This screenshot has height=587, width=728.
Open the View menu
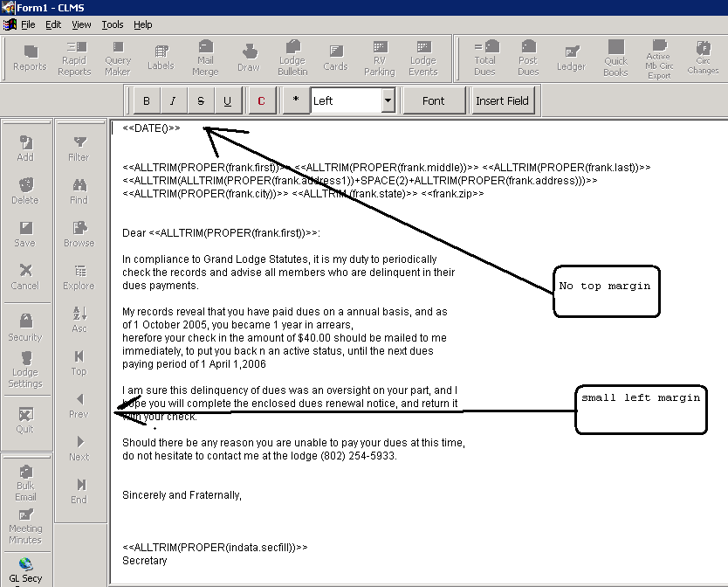coord(81,24)
